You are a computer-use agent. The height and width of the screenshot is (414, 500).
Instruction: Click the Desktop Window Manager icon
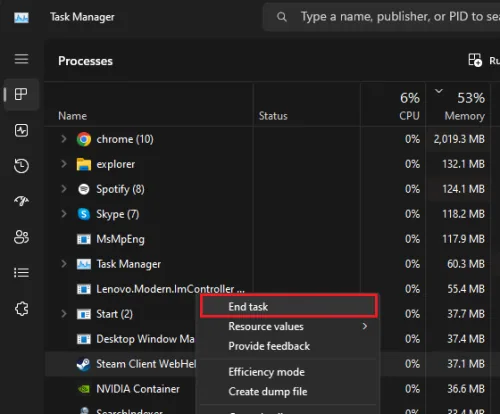(84, 339)
